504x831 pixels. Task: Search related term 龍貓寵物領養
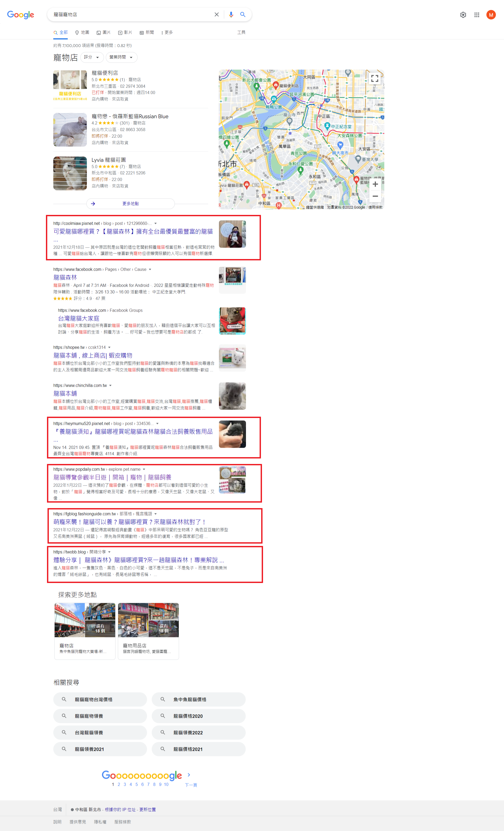coord(100,716)
